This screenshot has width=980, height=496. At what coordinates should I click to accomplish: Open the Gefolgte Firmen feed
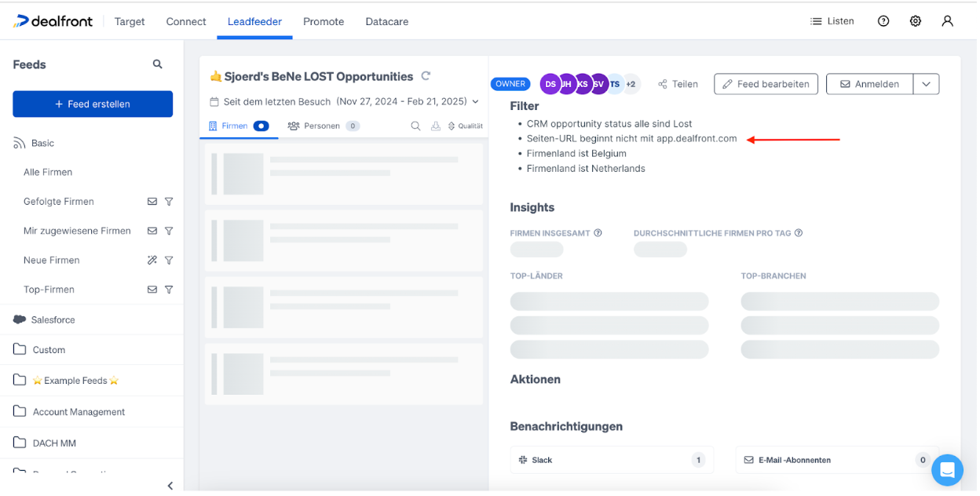(59, 202)
